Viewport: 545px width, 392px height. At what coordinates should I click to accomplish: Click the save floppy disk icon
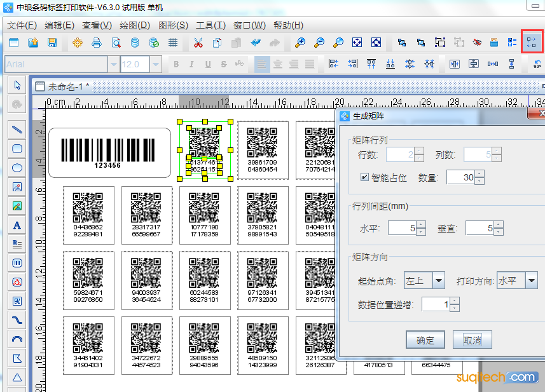pyautogui.click(x=52, y=43)
